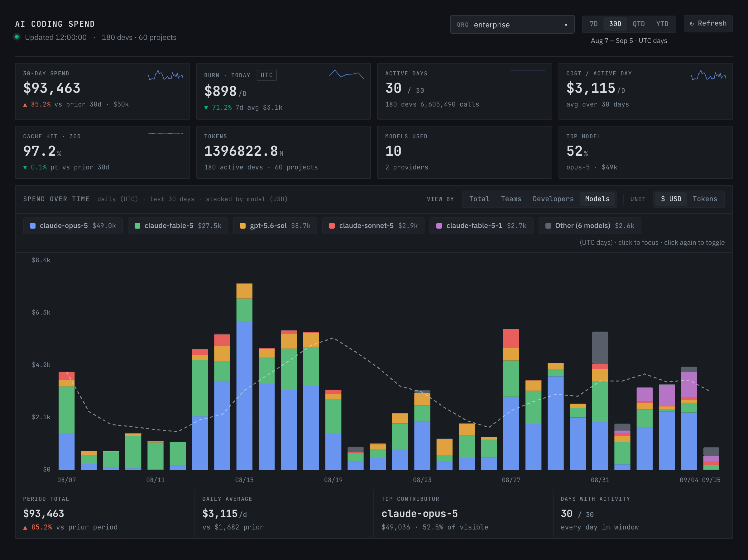
Task: Click the up-triangle beside 85.2% vs prior period
Action: [x=25, y=528]
